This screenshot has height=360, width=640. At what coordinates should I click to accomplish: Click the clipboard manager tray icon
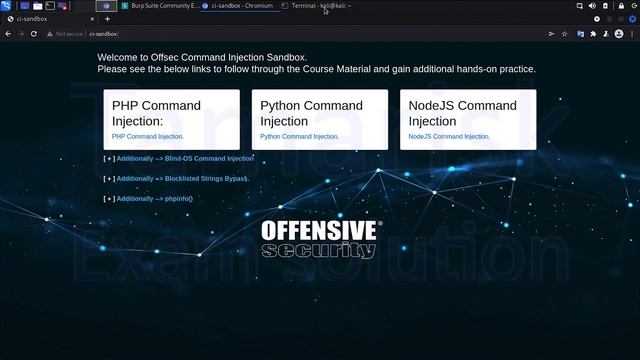[605, 6]
